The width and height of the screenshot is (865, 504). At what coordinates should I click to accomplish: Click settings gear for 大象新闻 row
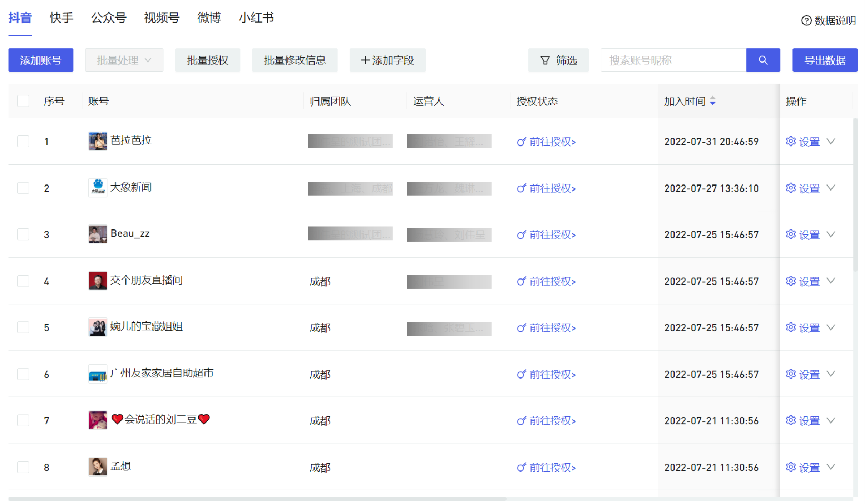(791, 188)
